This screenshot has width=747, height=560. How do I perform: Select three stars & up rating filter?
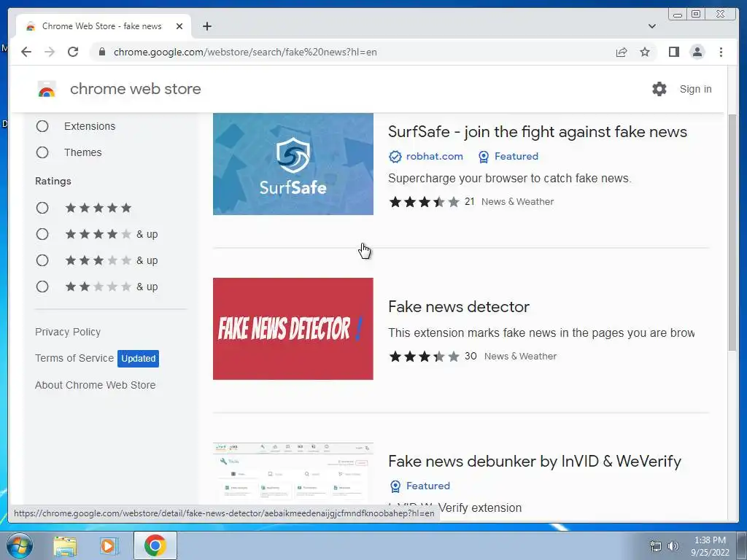pos(42,260)
